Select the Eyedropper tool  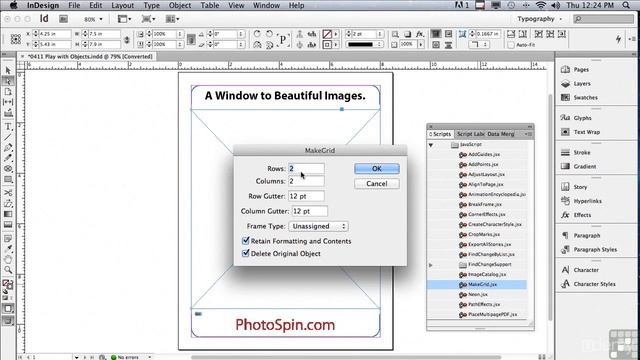tap(8, 248)
